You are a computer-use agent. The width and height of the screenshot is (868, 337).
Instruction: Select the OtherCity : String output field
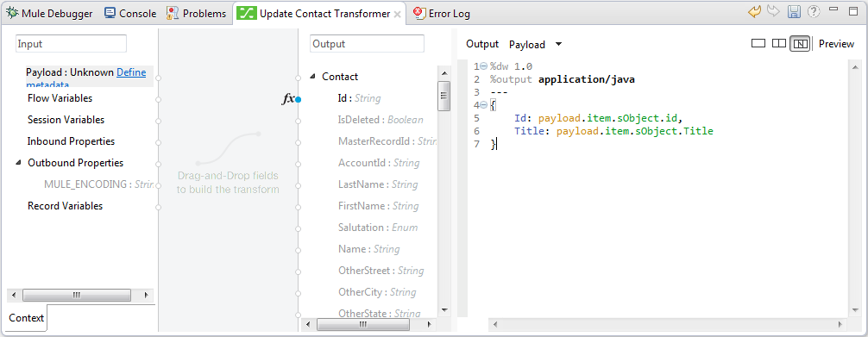click(x=377, y=292)
